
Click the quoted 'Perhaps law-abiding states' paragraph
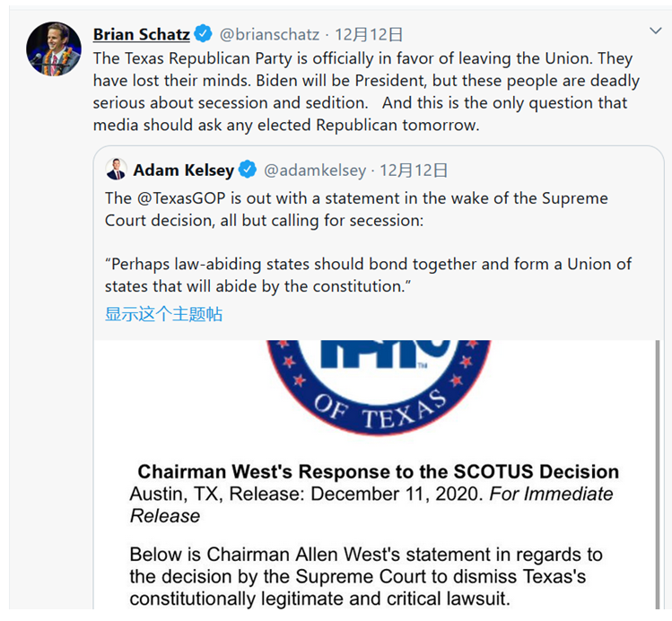click(x=368, y=276)
